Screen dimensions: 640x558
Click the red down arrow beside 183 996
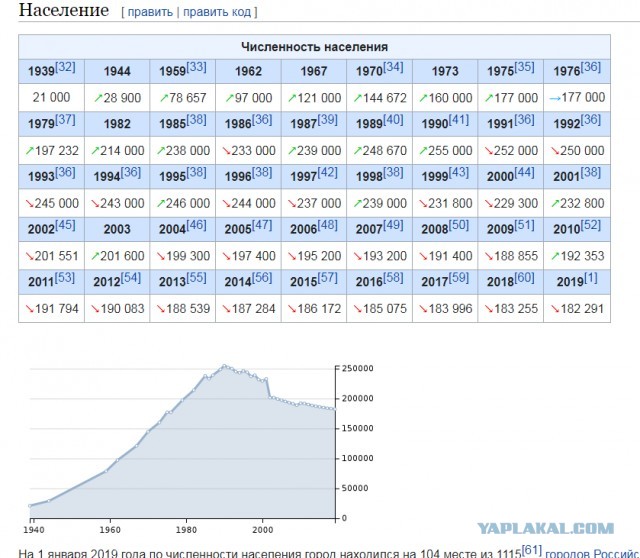coord(424,309)
